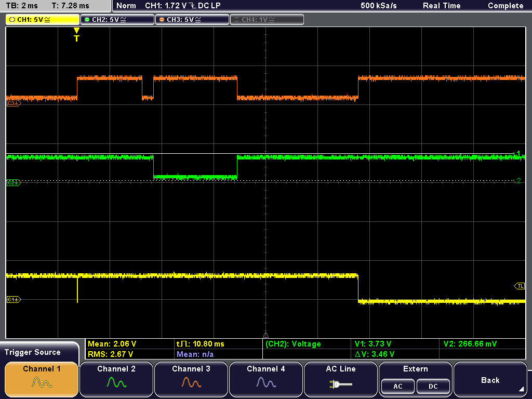The width and height of the screenshot is (532, 399).
Task: Choose AC Line trigger source
Action: [341, 379]
